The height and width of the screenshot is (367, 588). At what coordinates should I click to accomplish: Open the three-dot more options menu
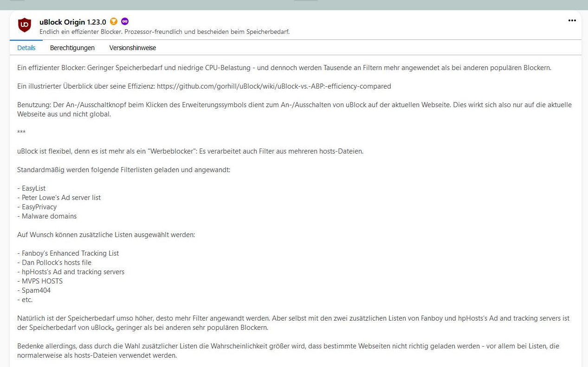coord(572,21)
